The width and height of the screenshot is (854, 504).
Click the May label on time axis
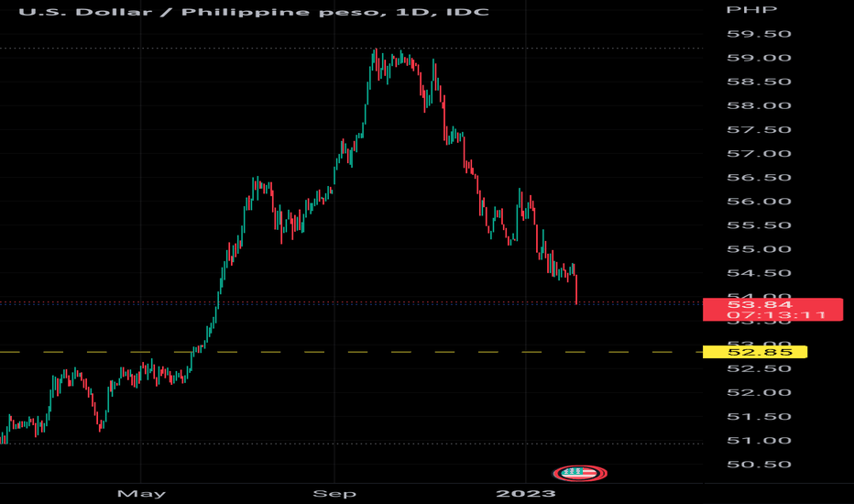pos(141,494)
